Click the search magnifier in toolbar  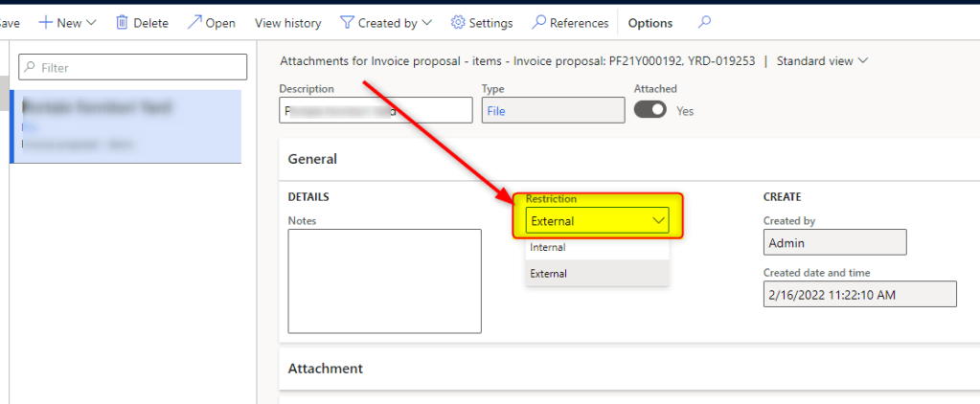point(705,22)
